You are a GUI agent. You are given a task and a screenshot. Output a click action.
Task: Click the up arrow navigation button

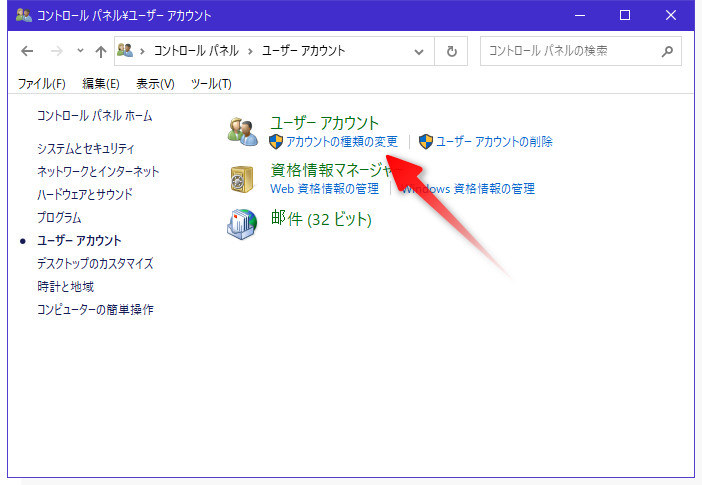click(x=100, y=51)
